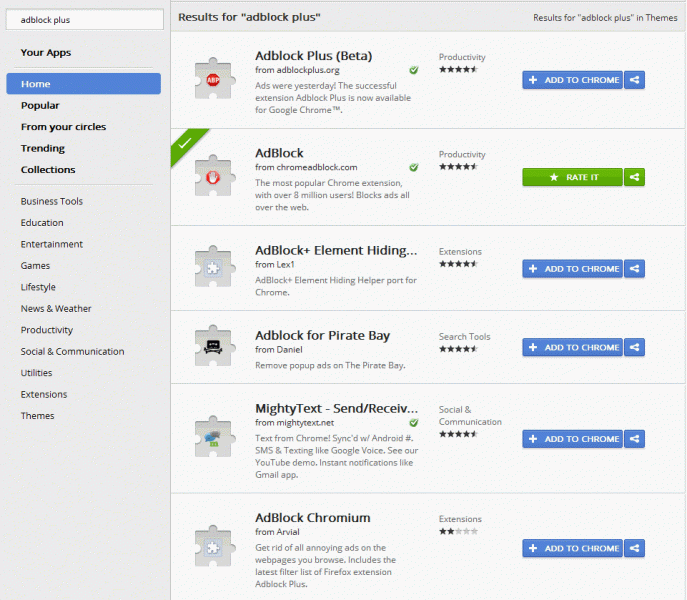This screenshot has height=600, width=687.
Task: Open the Collections section
Action: point(48,170)
